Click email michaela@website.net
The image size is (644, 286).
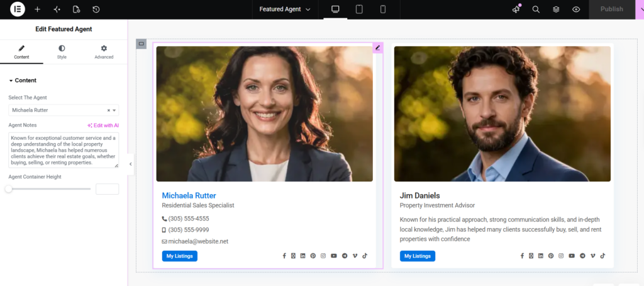click(198, 241)
